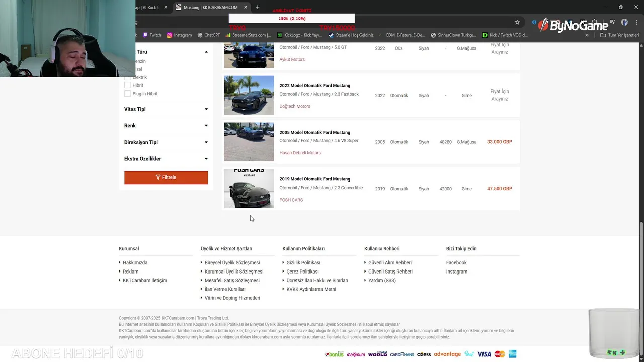Bookmark this page with the star icon

click(x=517, y=22)
